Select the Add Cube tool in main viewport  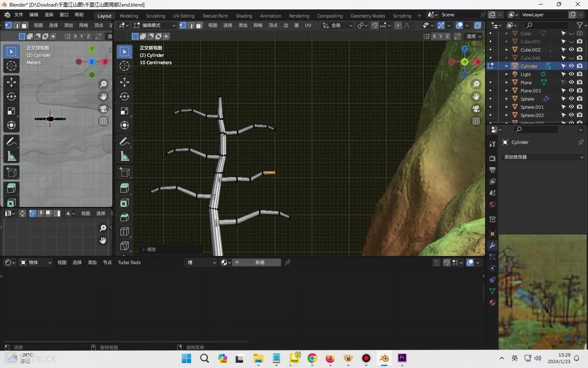[x=125, y=173]
